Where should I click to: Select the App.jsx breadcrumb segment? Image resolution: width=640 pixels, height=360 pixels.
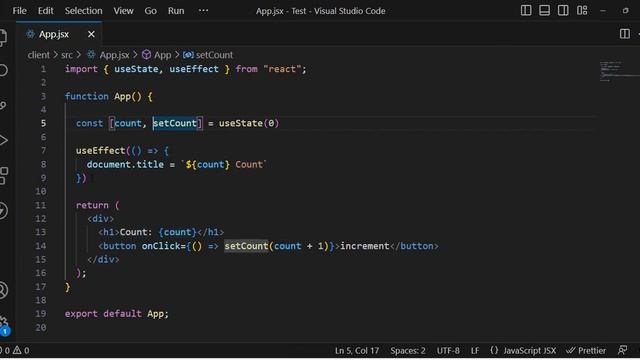(x=109, y=55)
